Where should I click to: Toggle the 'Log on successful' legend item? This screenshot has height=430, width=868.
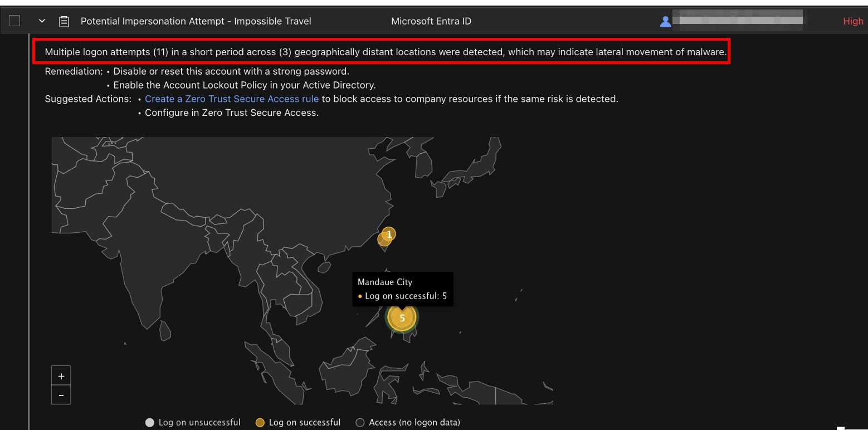tap(298, 422)
